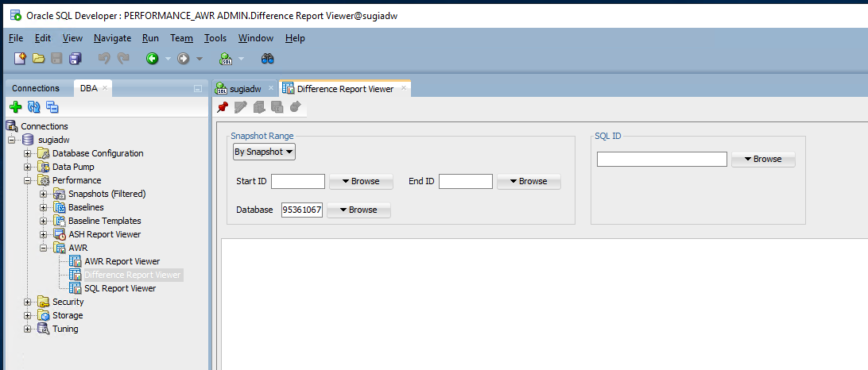Open the Help menu
Screen dimensions: 868x370
[x=295, y=38]
